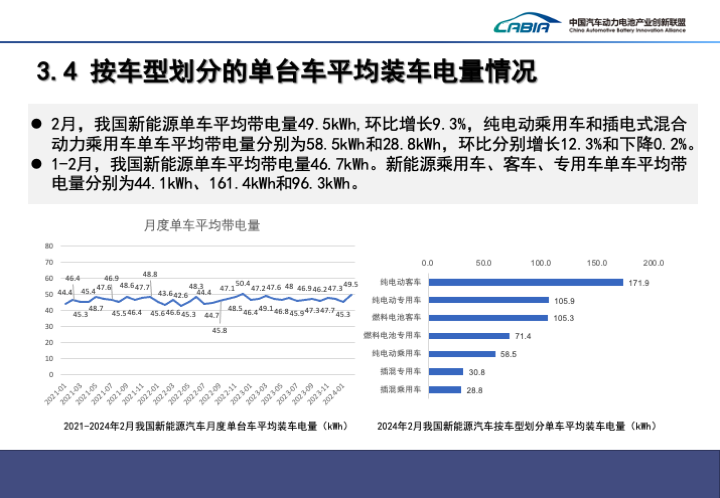Viewport: 720px width, 498px height.
Task: Select the slide title starting with 3.4
Action: coord(285,72)
